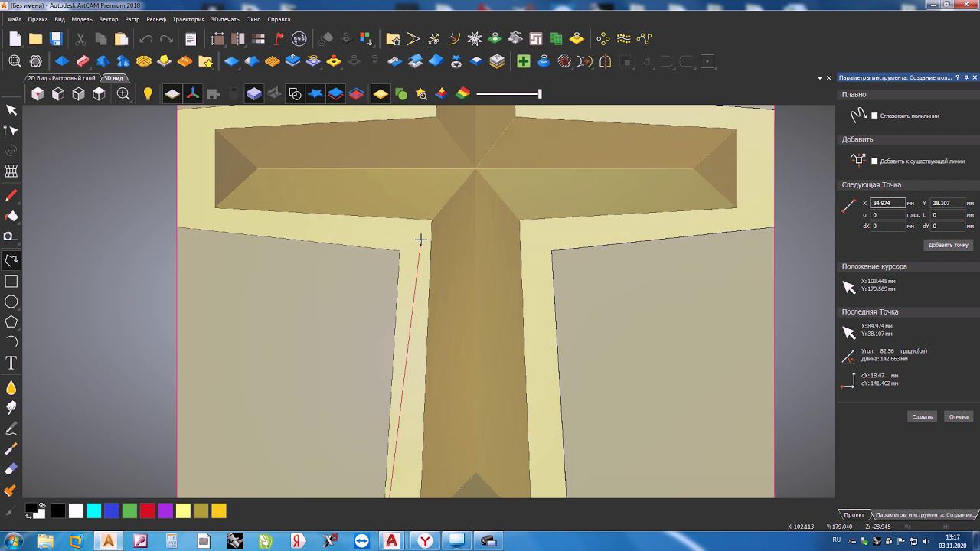Enable the 'Сглаживать полилинии' checkbox
The width and height of the screenshot is (980, 551).
click(874, 116)
